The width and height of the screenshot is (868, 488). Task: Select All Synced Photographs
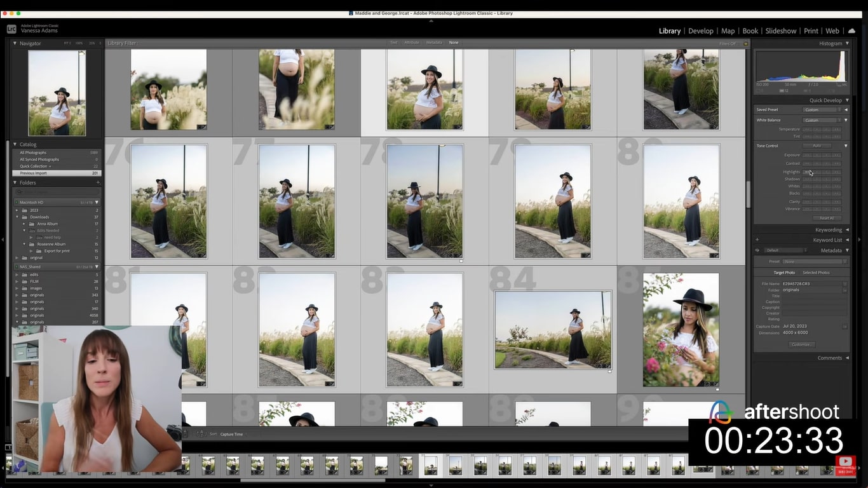57,159
